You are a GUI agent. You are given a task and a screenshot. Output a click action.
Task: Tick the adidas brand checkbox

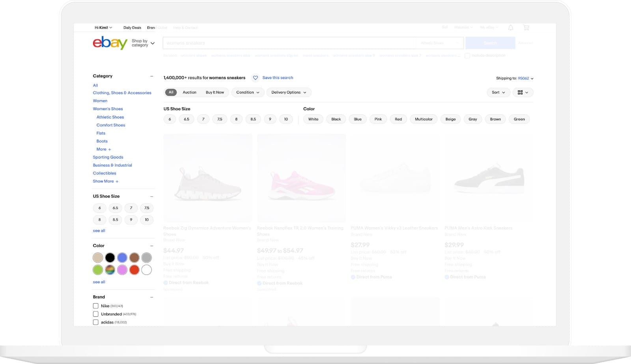point(95,322)
